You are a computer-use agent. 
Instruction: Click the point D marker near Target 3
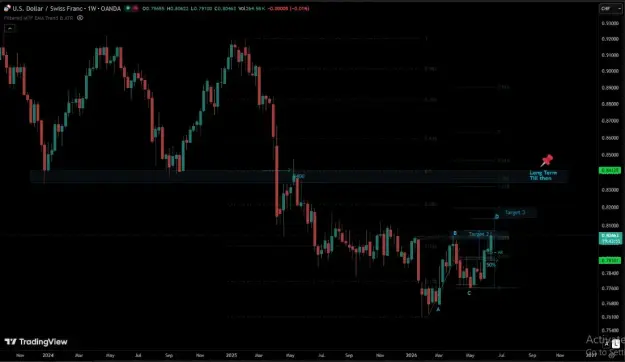point(497,216)
